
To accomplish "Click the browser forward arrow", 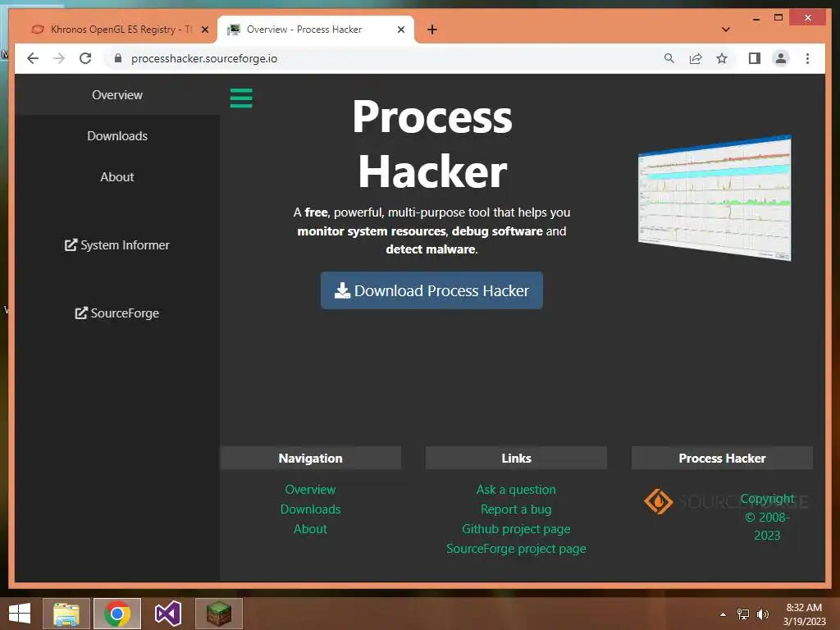I will click(x=59, y=58).
